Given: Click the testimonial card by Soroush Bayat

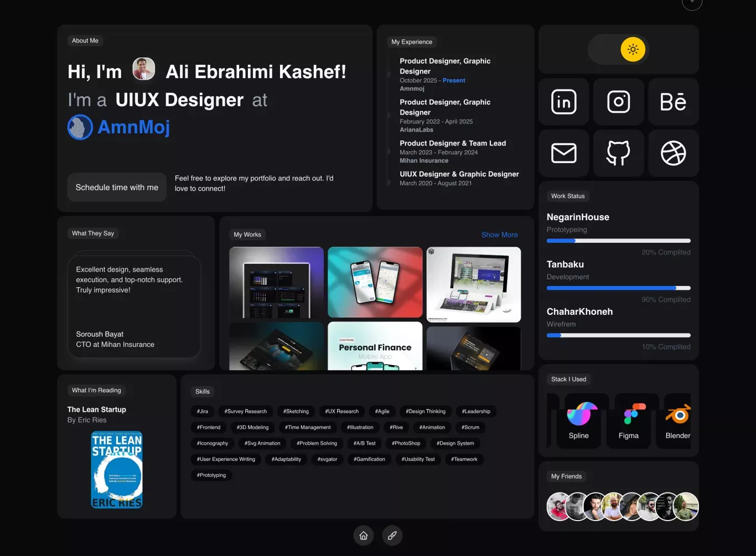Looking at the screenshot, I should coord(134,306).
